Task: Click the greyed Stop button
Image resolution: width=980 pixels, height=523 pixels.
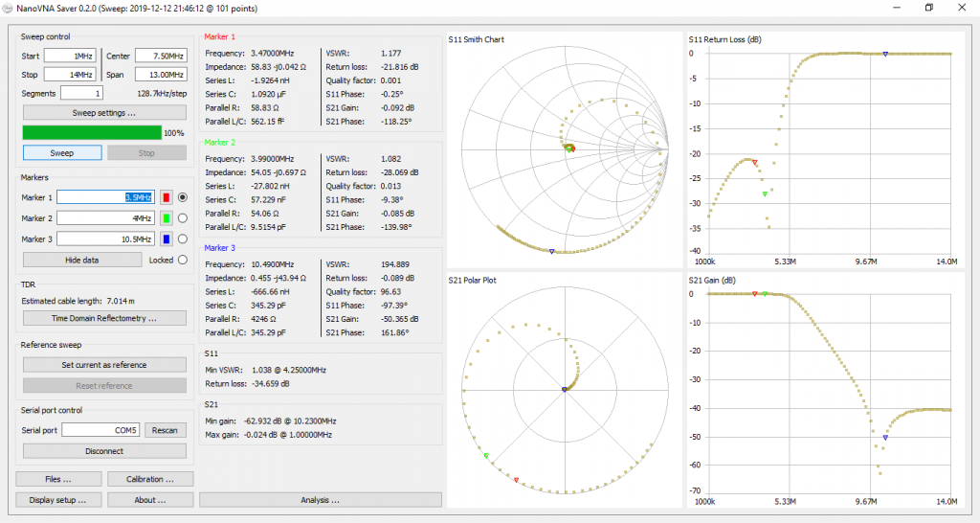Action: (146, 152)
